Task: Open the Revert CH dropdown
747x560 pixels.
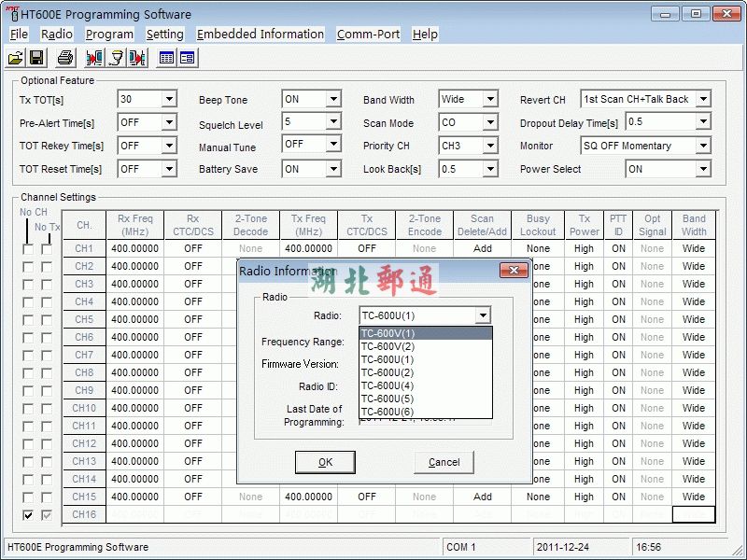Action: click(703, 100)
